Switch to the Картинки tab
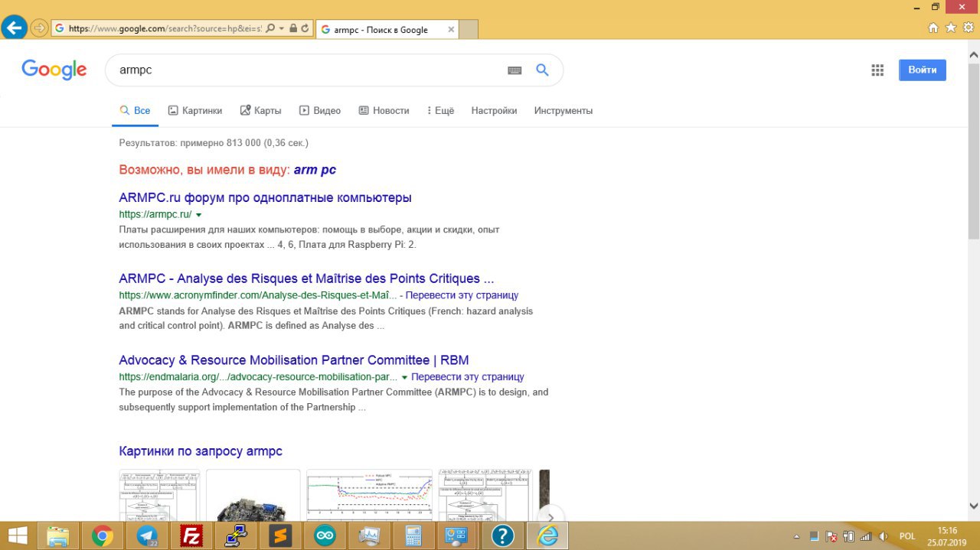Screen dimensions: 980x550 (195, 110)
